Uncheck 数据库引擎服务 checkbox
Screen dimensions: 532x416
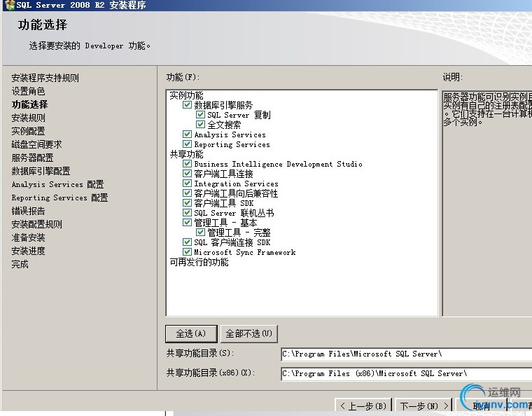point(187,104)
